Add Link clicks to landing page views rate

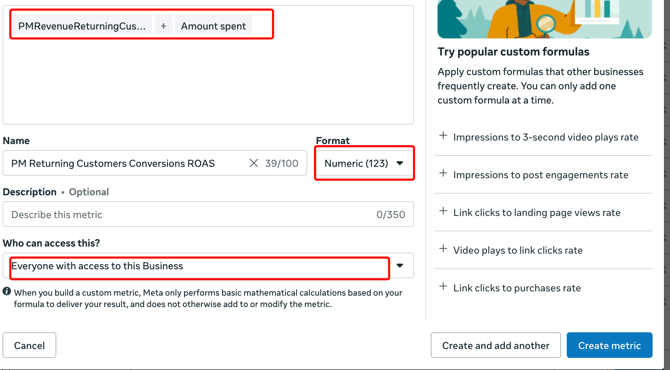pos(544,212)
